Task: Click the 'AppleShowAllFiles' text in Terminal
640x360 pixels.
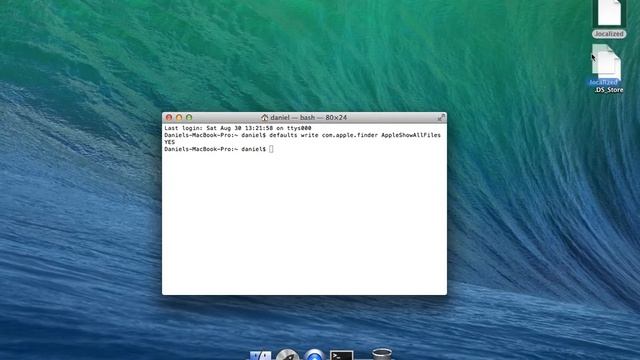Action: click(411, 135)
